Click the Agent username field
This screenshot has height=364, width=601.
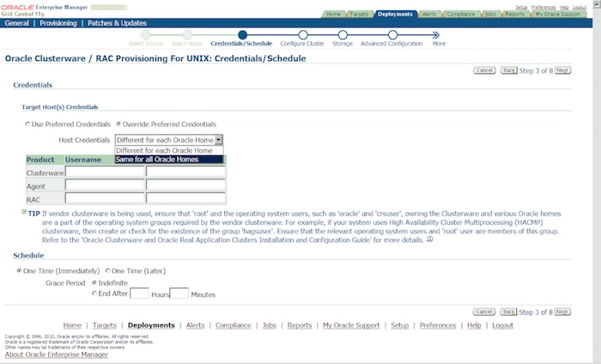[105, 185]
